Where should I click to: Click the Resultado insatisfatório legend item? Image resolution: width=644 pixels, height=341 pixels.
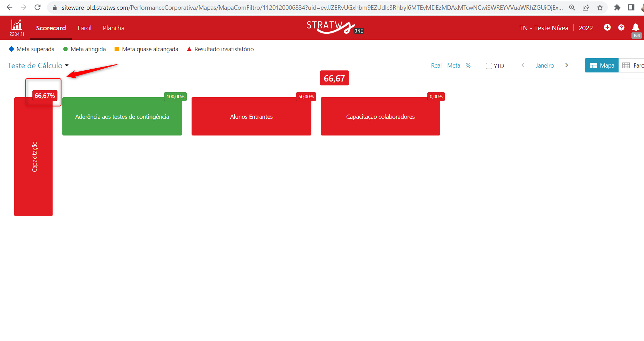220,49
